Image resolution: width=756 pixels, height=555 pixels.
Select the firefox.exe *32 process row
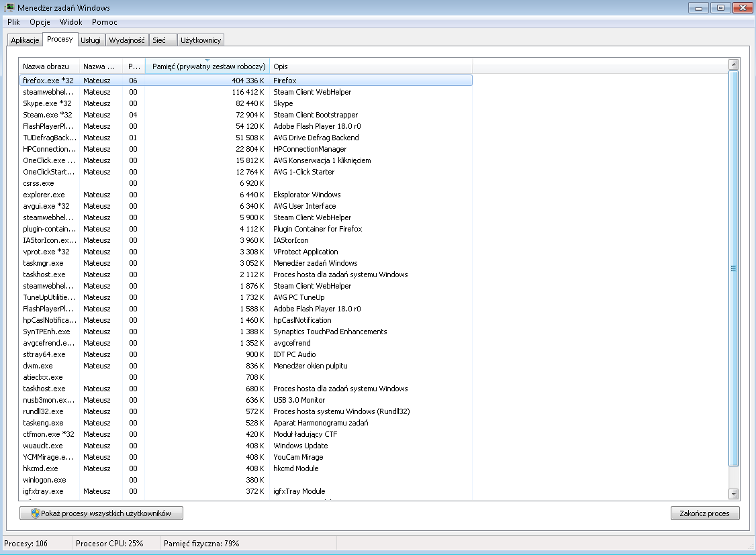(x=246, y=81)
